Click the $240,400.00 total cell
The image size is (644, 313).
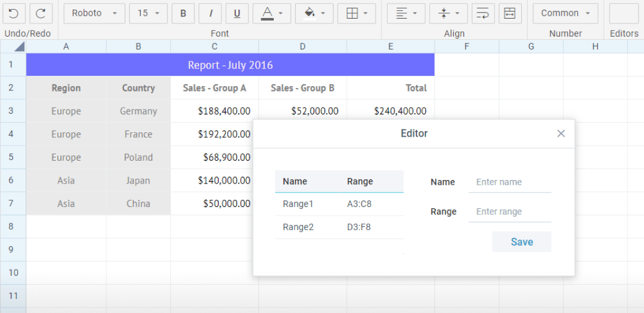click(391, 110)
